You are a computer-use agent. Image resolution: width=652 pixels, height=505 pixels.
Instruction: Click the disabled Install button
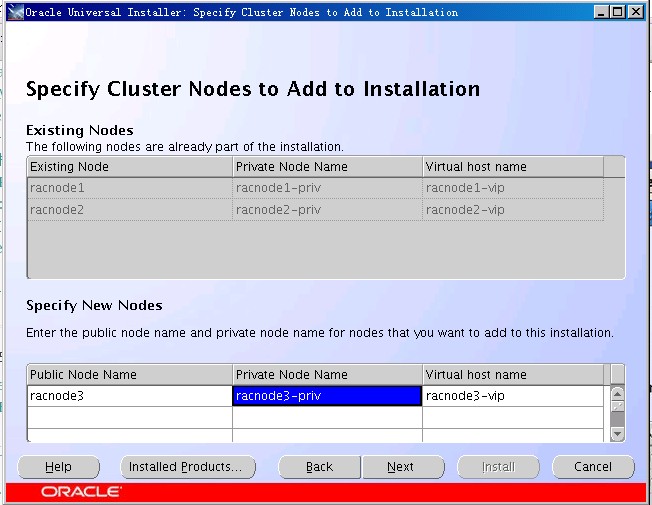click(498, 467)
